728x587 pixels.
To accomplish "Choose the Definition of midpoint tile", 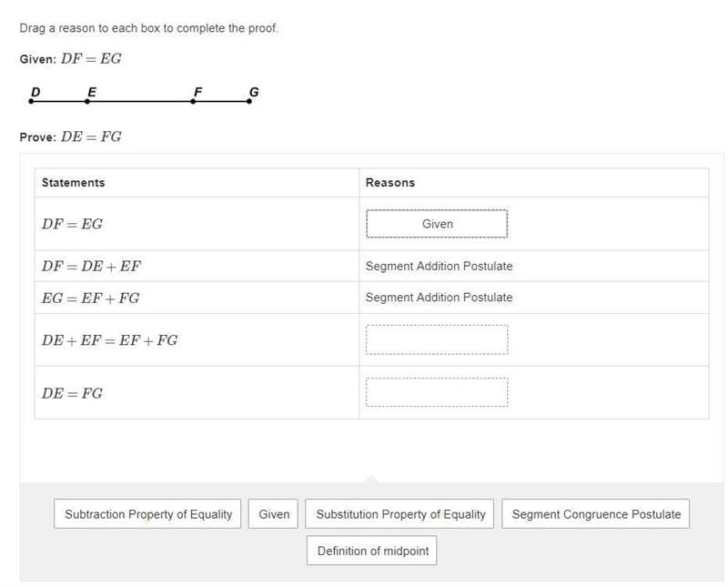I will pyautogui.click(x=372, y=551).
